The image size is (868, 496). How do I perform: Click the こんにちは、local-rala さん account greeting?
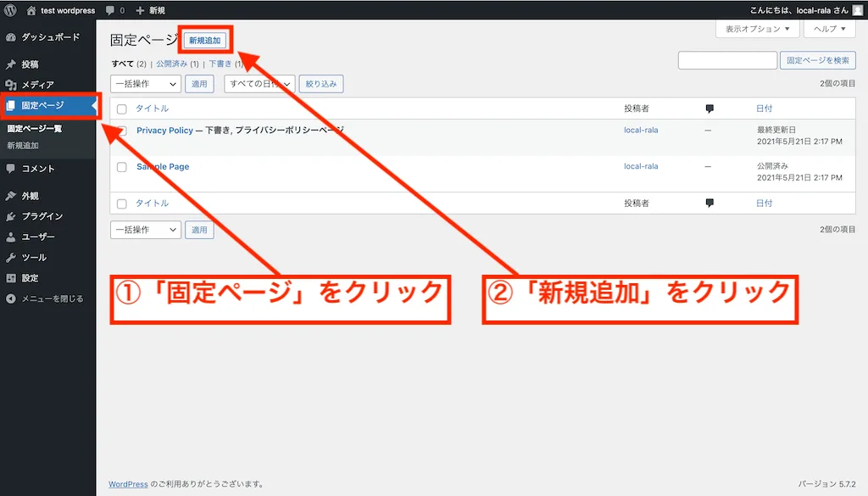798,10
